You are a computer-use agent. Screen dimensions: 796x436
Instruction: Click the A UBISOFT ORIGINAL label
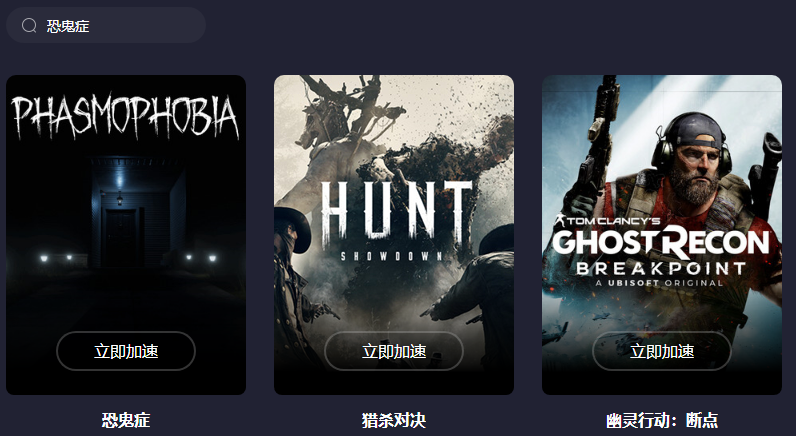tap(659, 283)
